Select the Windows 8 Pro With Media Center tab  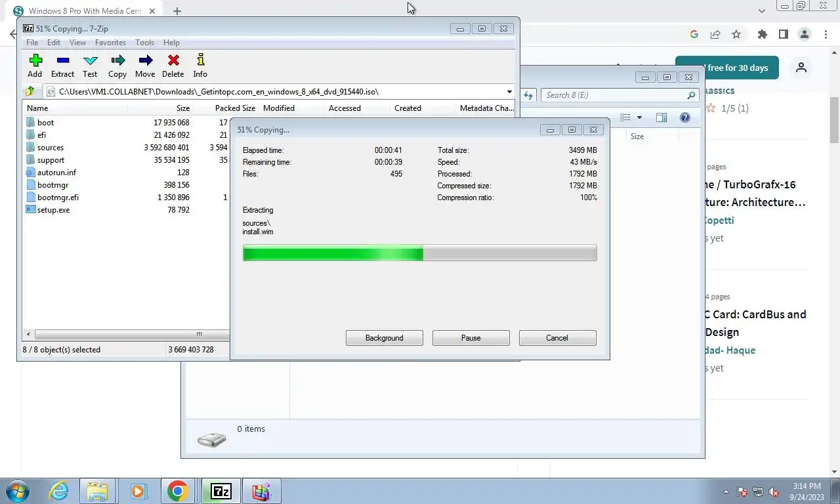85,11
